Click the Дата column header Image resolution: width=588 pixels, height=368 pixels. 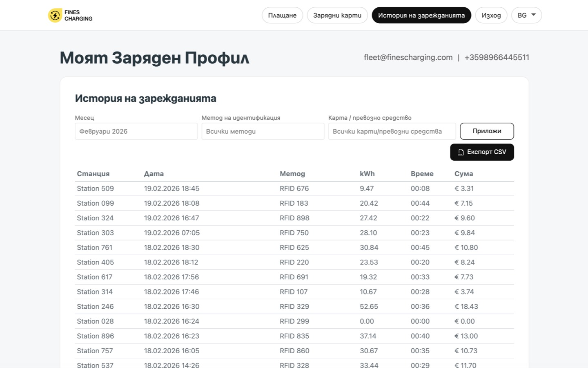(x=154, y=173)
